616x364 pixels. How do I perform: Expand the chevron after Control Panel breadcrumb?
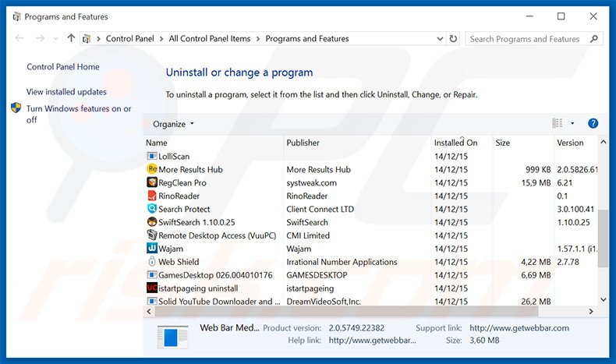tap(161, 39)
